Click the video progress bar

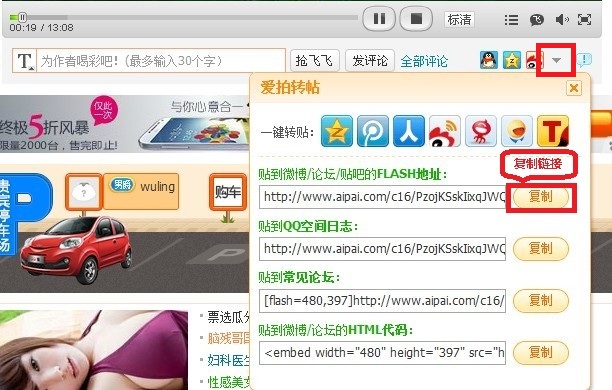click(183, 17)
